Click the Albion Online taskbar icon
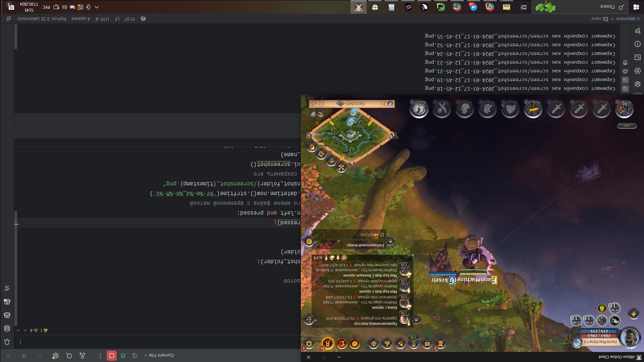Screen dimensions: 644x362 pyautogui.click(x=359, y=7)
